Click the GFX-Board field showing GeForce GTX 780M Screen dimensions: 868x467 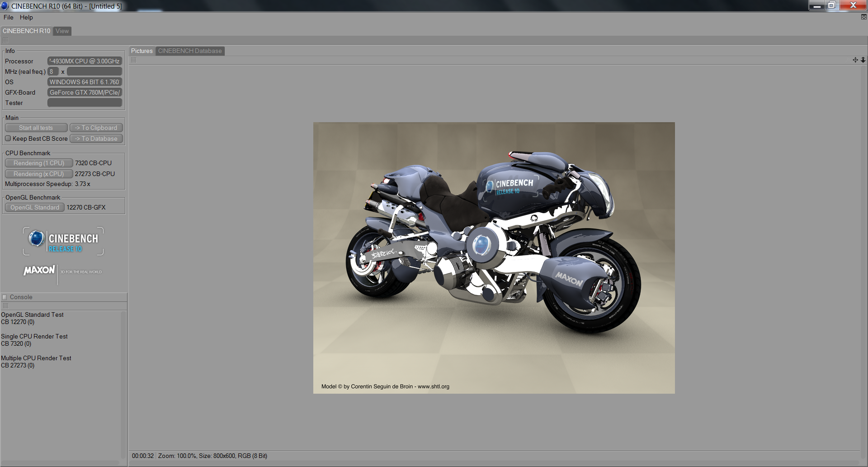[x=85, y=92]
